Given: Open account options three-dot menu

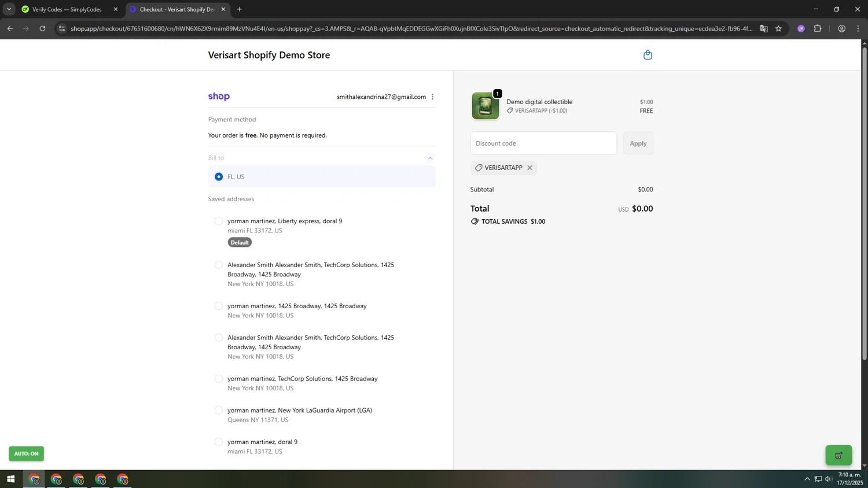Looking at the screenshot, I should click(x=432, y=97).
